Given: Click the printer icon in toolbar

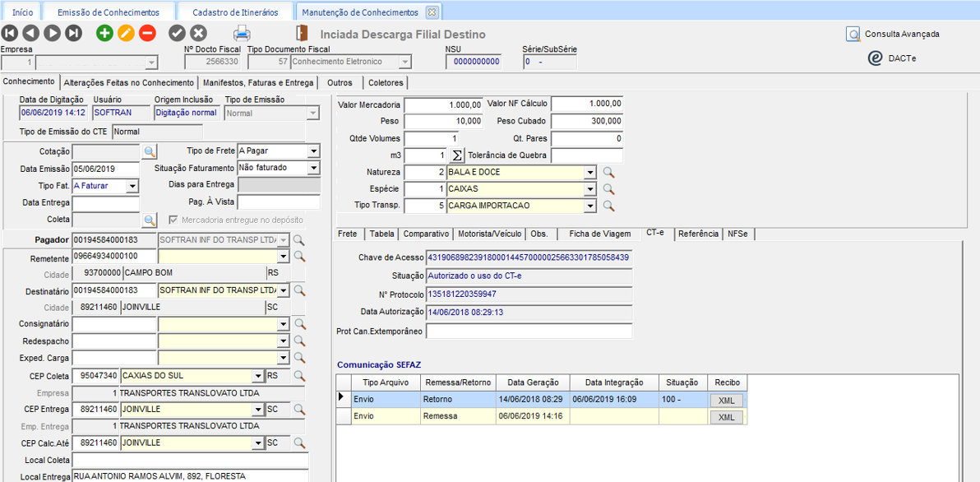Looking at the screenshot, I should click(x=242, y=33).
